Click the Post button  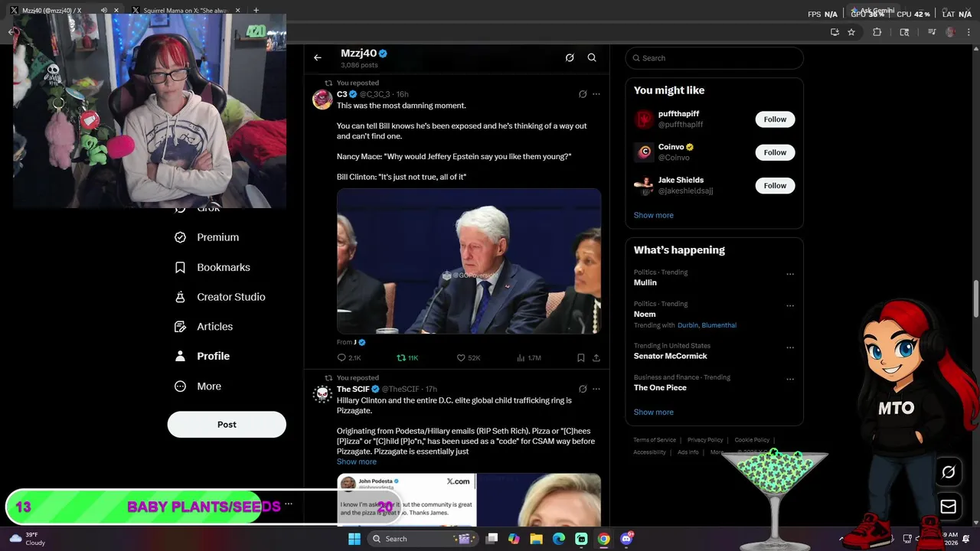click(x=227, y=425)
